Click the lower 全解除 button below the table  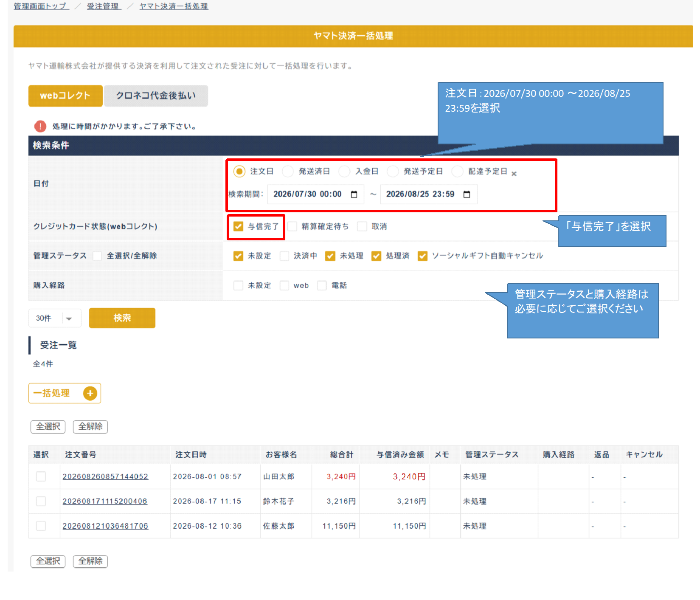tap(90, 561)
